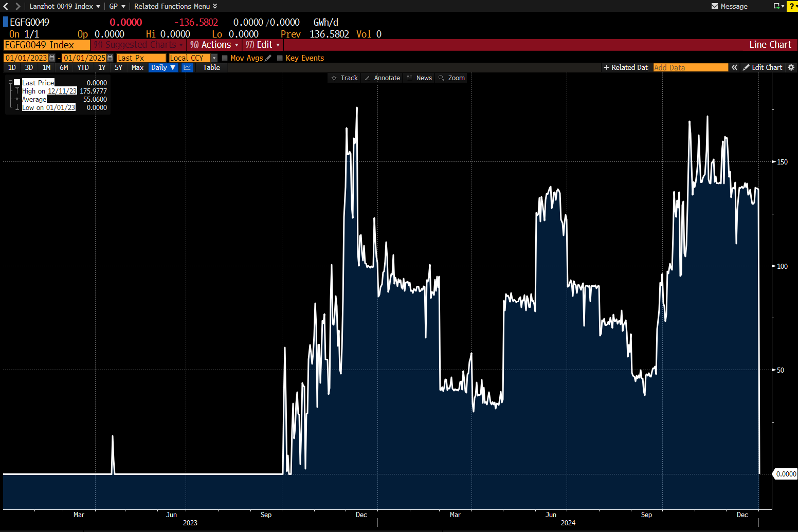Click the Edit Chart button
Screen dimensions: 798x532
pyautogui.click(x=763, y=67)
